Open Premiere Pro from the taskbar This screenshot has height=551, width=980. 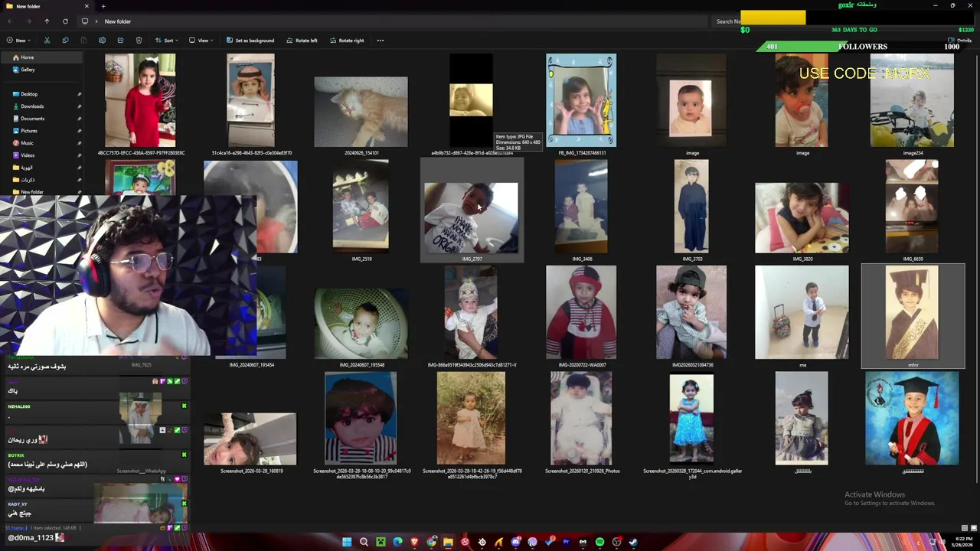tap(566, 542)
